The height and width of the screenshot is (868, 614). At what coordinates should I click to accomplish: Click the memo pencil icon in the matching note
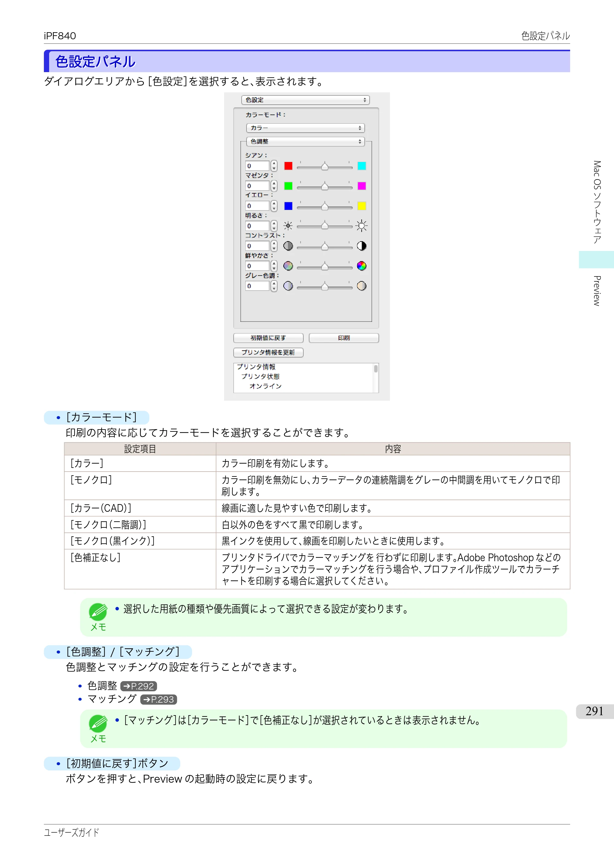coord(98,723)
